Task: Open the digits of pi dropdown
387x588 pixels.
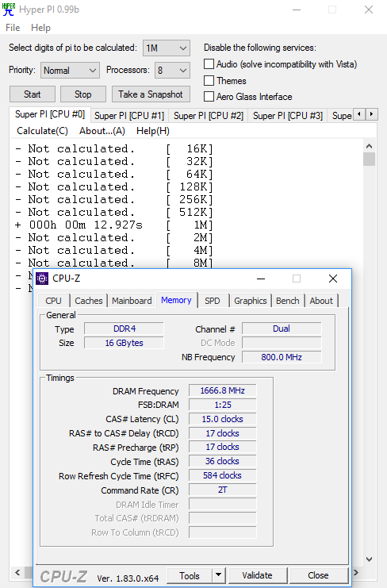Action: click(167, 48)
